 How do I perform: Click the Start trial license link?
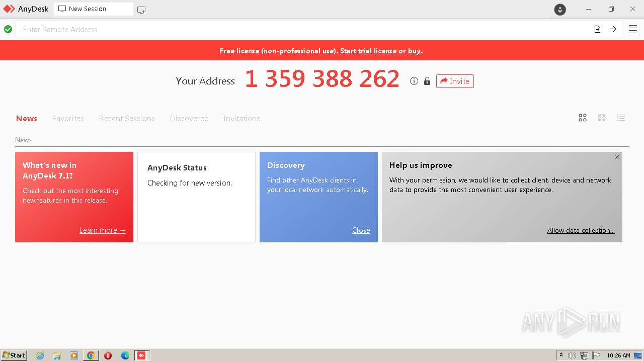pyautogui.click(x=368, y=51)
